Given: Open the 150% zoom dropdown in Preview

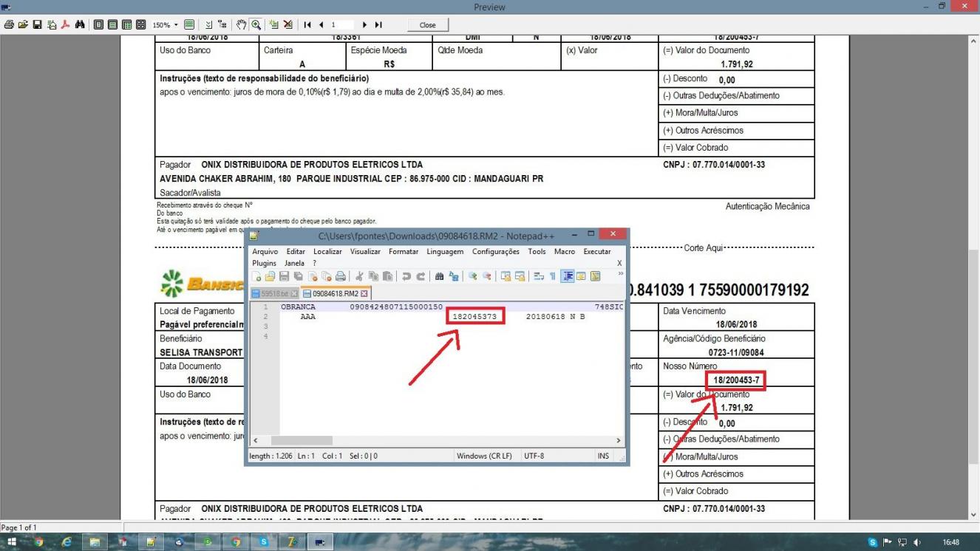Looking at the screenshot, I should point(176,24).
